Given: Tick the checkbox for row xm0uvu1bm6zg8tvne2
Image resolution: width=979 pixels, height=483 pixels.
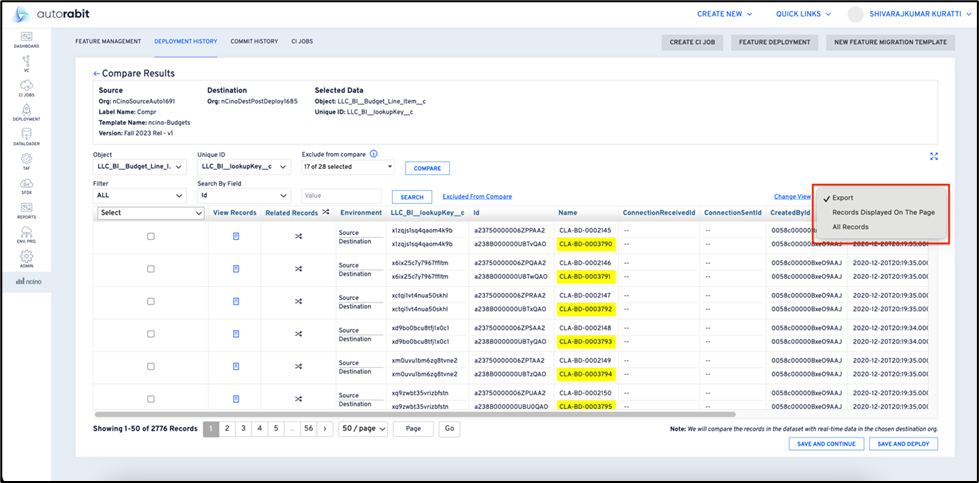Looking at the screenshot, I should point(150,366).
